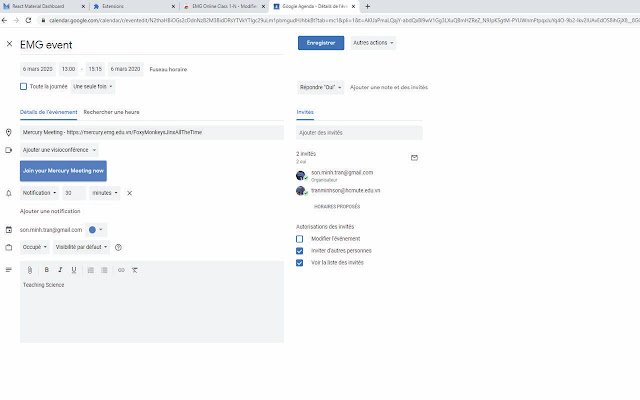Image resolution: width=640 pixels, height=400 pixels.
Task: Remove the 30 minutes notification
Action: point(129,193)
